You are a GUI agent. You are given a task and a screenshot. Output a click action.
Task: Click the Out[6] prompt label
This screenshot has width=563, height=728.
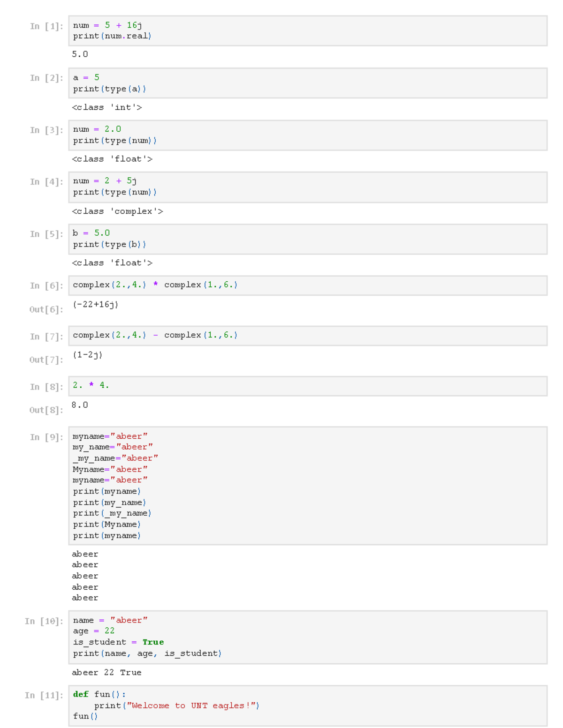(46, 309)
